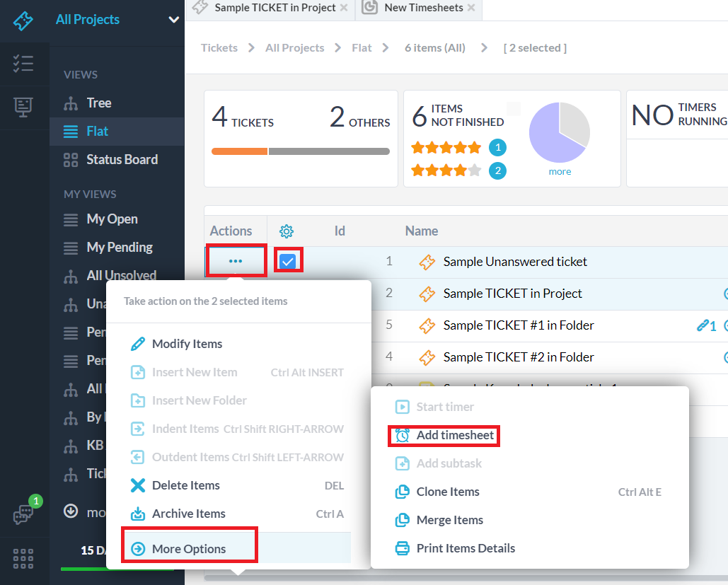
Task: Click the gear icon in table header
Action: [x=287, y=231]
